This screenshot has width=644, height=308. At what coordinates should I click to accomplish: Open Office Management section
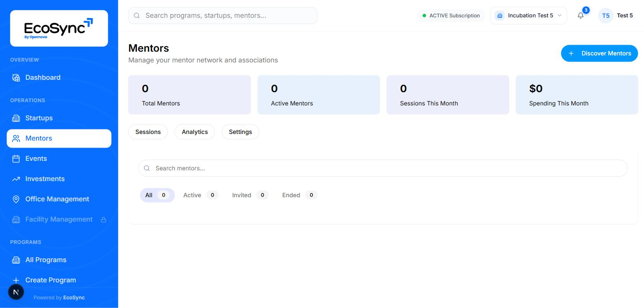click(x=59, y=199)
